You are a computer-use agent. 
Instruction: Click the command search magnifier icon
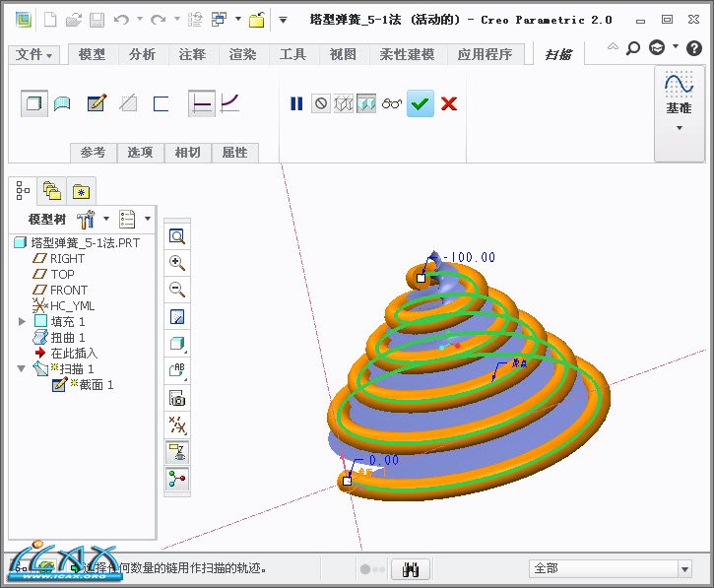(633, 47)
